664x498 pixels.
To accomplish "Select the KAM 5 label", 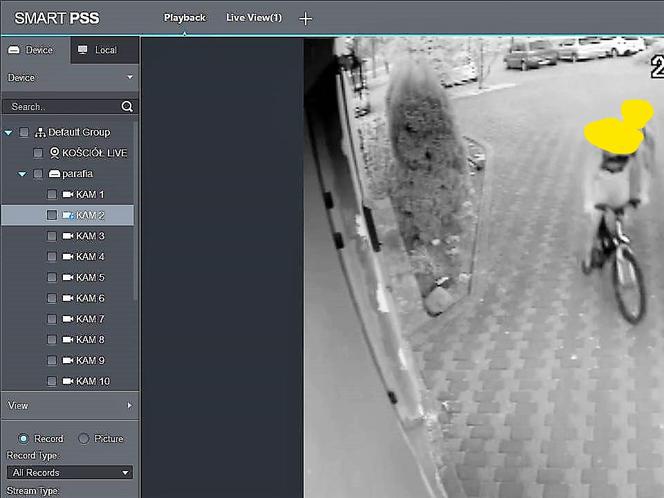I will [90, 277].
